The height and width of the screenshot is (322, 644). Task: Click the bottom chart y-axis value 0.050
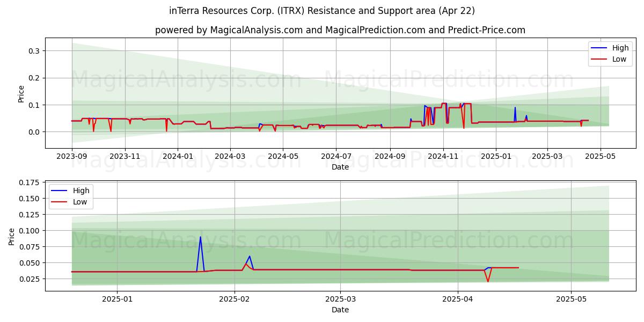click(x=30, y=263)
